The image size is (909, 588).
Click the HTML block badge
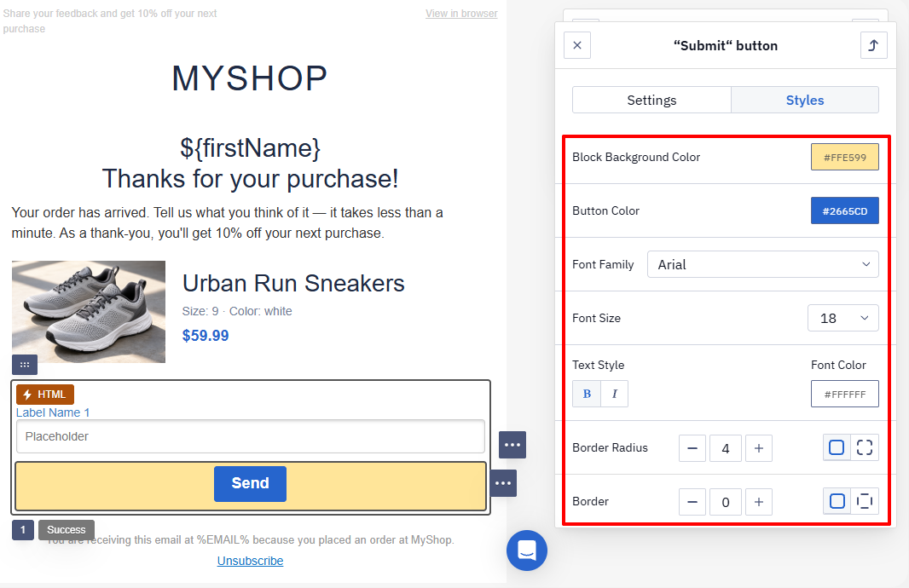click(x=45, y=395)
